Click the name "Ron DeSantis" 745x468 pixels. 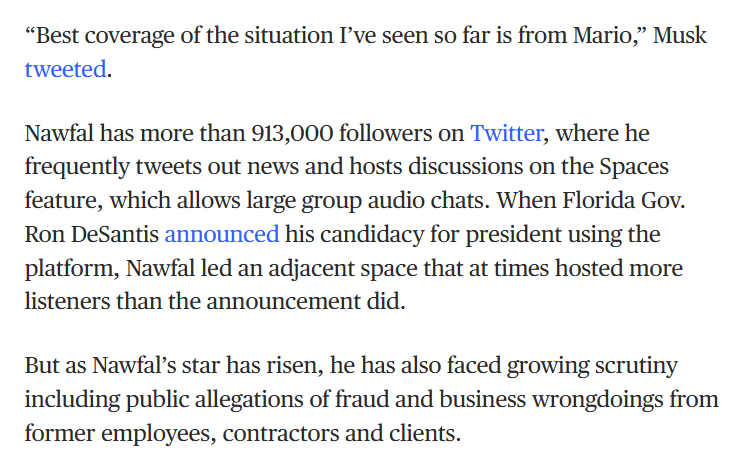tap(91, 235)
